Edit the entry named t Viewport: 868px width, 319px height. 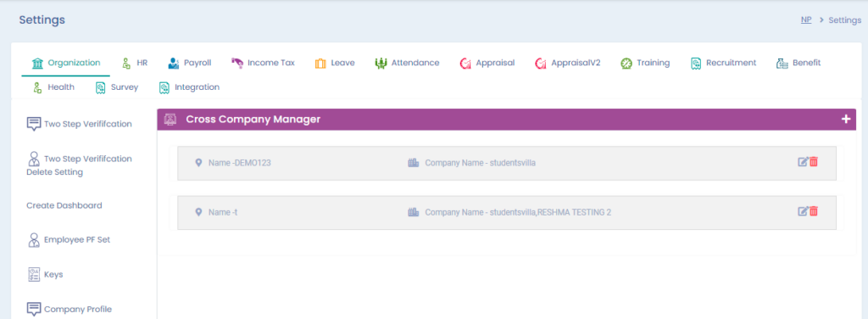[803, 211]
